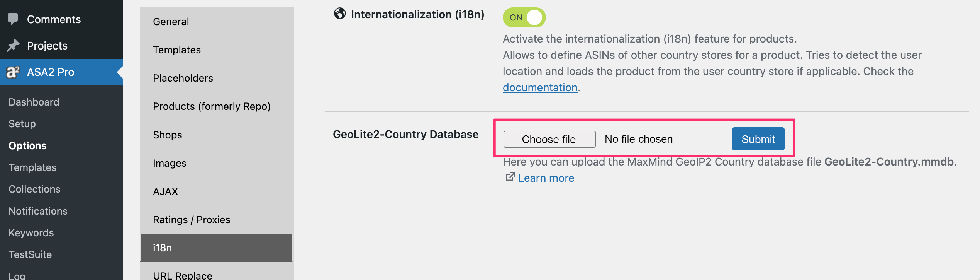Go to Products (formerly Repo) settings
The image size is (980, 280).
coord(212,106)
